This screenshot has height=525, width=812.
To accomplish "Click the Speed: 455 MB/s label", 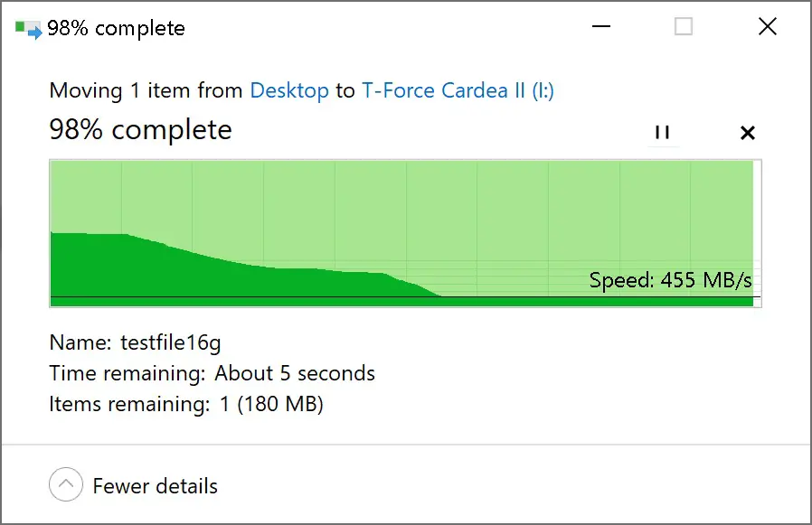I will click(x=670, y=280).
